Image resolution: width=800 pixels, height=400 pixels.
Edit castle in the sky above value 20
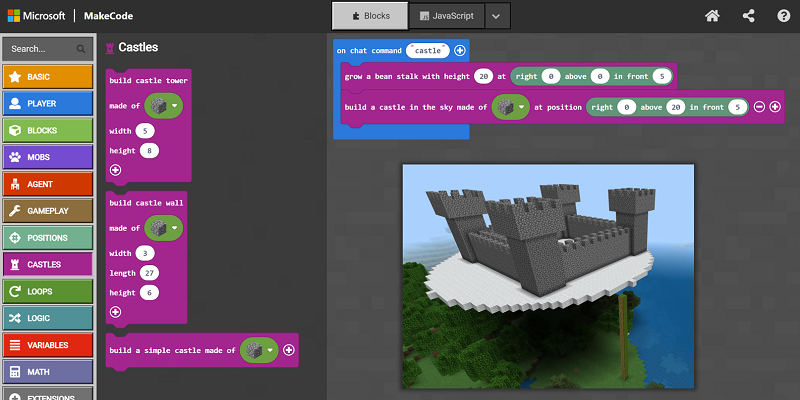[x=676, y=107]
